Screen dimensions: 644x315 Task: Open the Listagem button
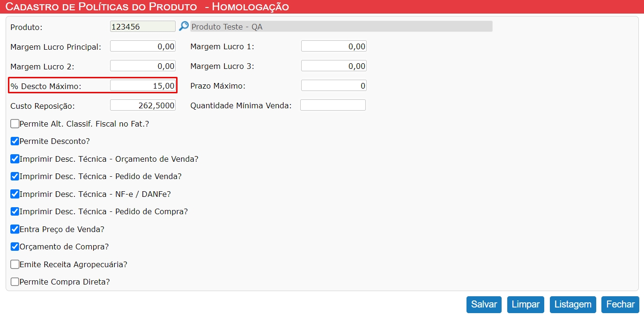click(573, 304)
